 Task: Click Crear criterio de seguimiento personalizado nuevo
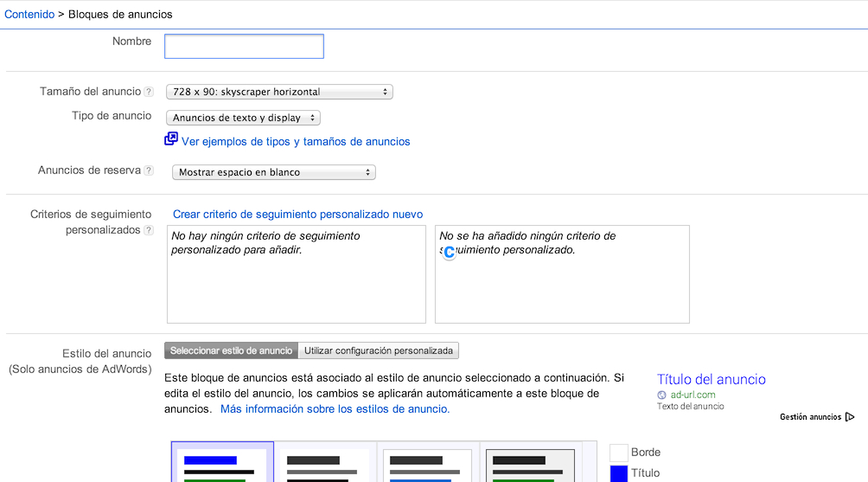tap(297, 215)
